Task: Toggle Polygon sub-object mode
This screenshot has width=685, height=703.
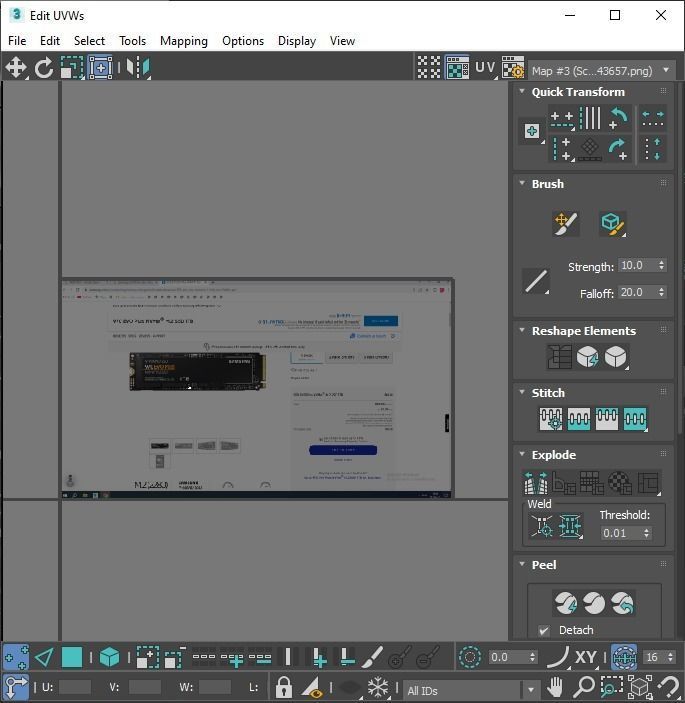Action: 72,657
